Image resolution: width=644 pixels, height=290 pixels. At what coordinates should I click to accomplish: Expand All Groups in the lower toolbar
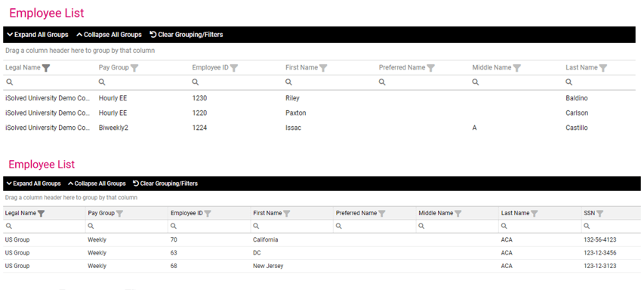click(x=34, y=184)
